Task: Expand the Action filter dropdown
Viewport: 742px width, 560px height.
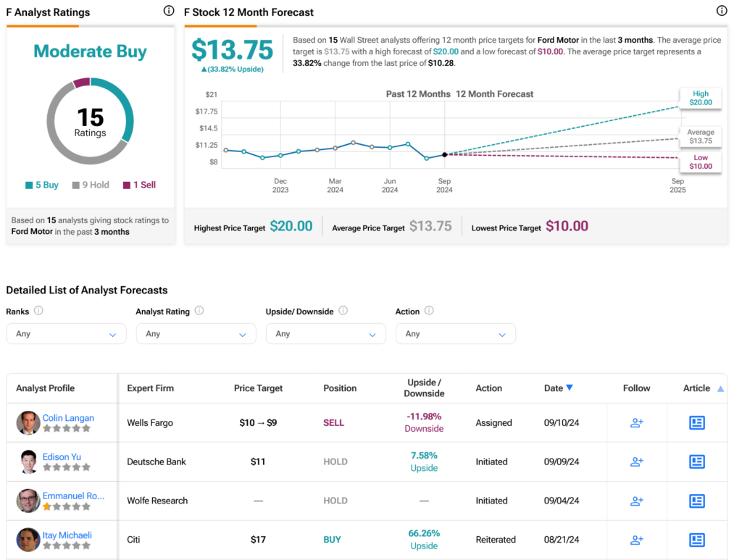Action: (x=455, y=334)
